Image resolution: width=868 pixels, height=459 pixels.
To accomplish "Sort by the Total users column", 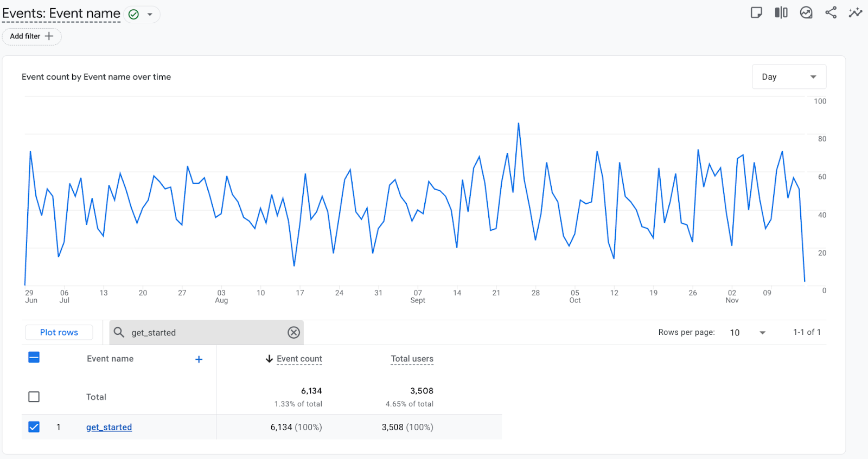I will point(412,359).
